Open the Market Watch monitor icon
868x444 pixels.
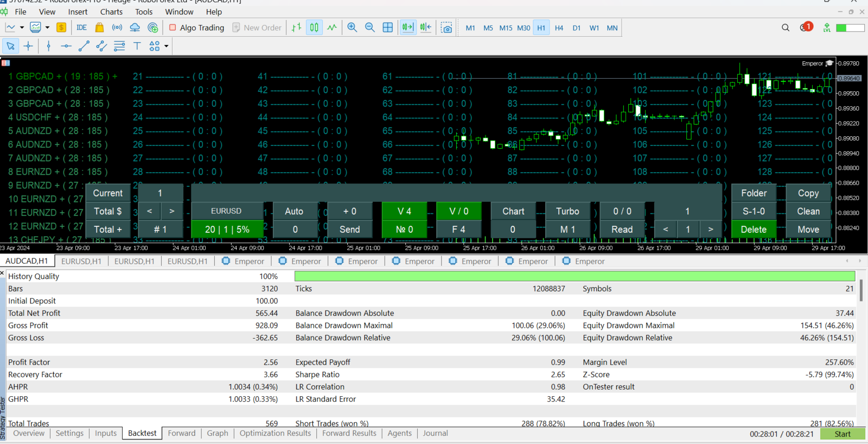[35, 28]
